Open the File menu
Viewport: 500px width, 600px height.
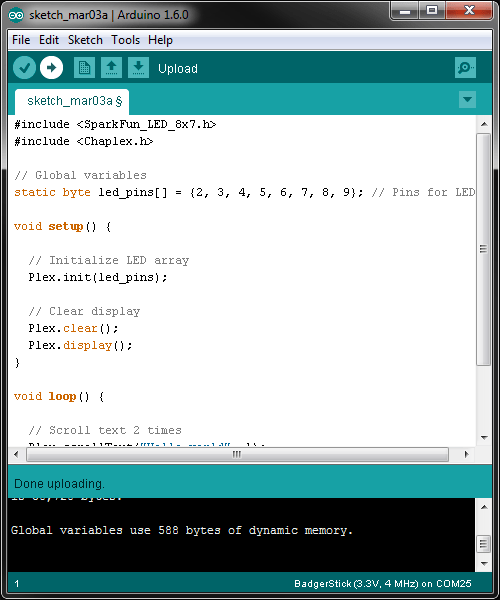click(21, 40)
